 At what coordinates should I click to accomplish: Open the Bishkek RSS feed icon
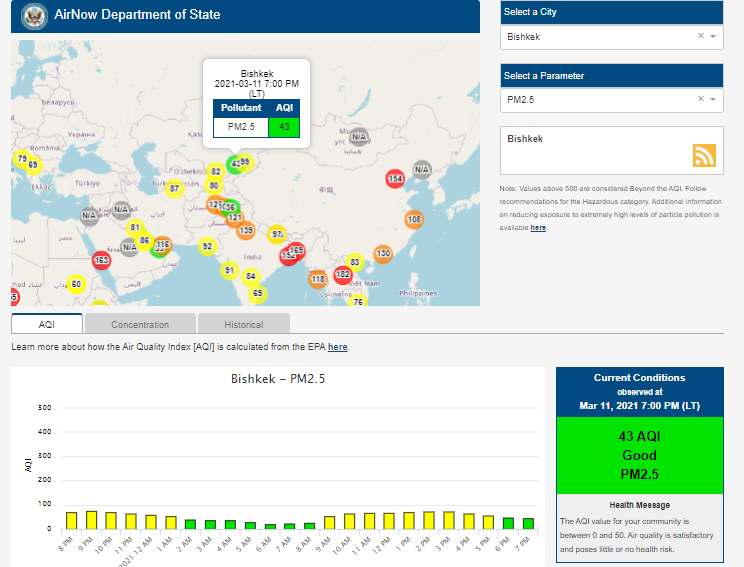point(704,155)
